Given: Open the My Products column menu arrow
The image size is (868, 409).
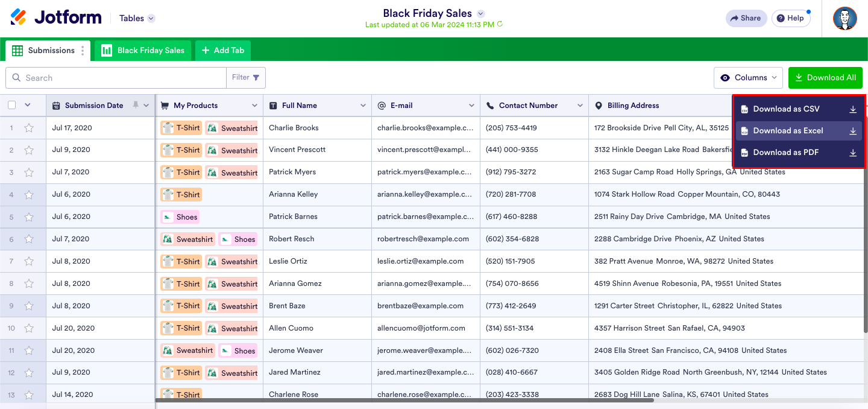Looking at the screenshot, I should coord(254,106).
